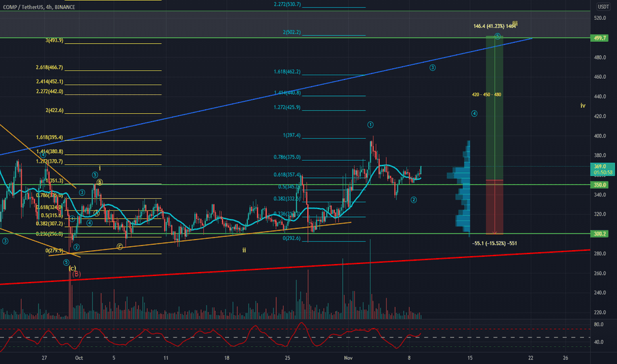
Task: Click the 18 date on time axis
Action: click(x=226, y=358)
